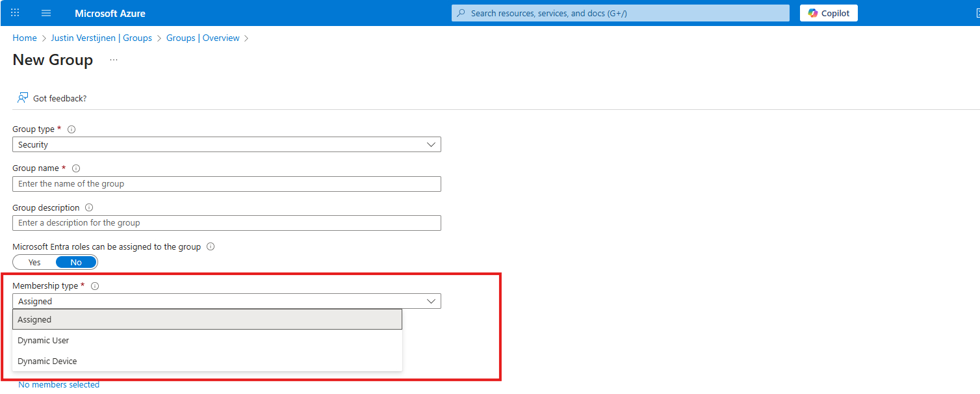
Task: Set Entra roles toggle to Yes
Action: coord(34,263)
